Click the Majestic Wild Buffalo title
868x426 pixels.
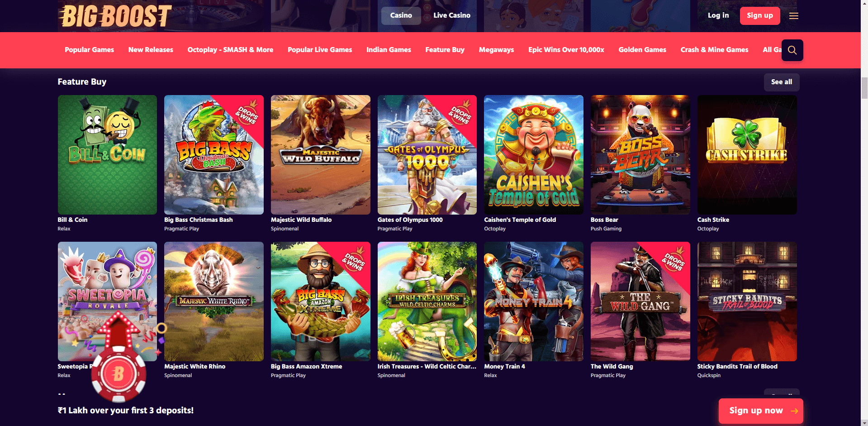(x=301, y=220)
